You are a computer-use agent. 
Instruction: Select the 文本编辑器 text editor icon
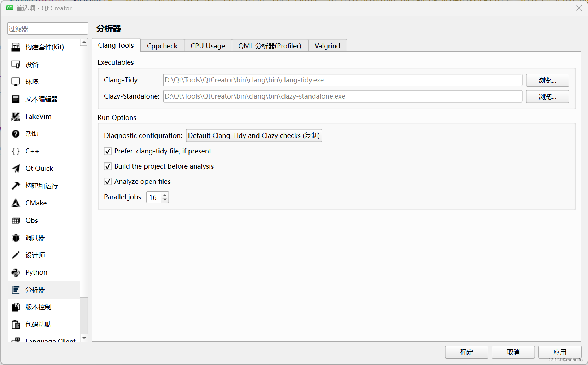tap(16, 99)
